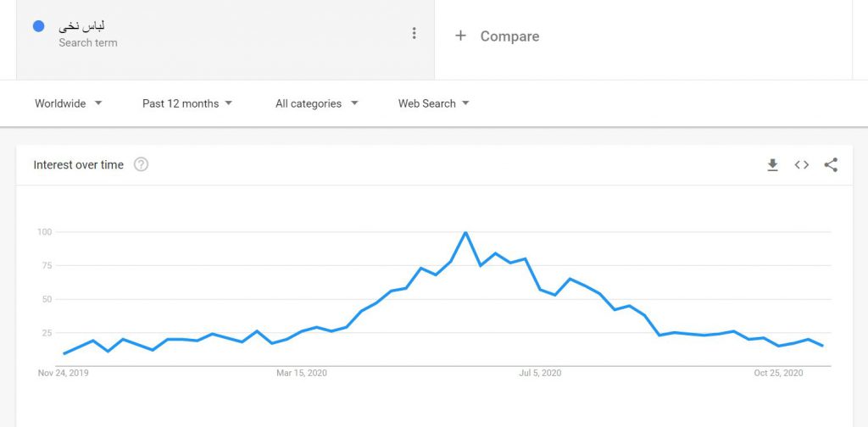
Task: Click the blue dot of the search term
Action: (38, 26)
